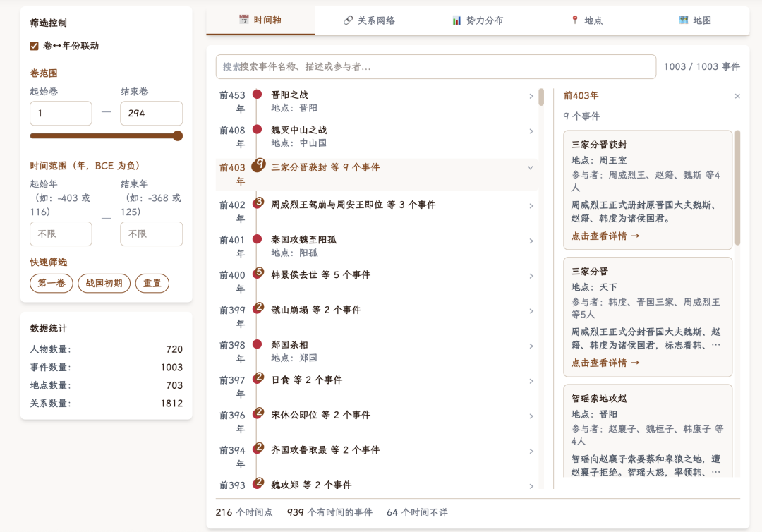
Task: Close the 前403年 detail panel
Action: click(737, 96)
